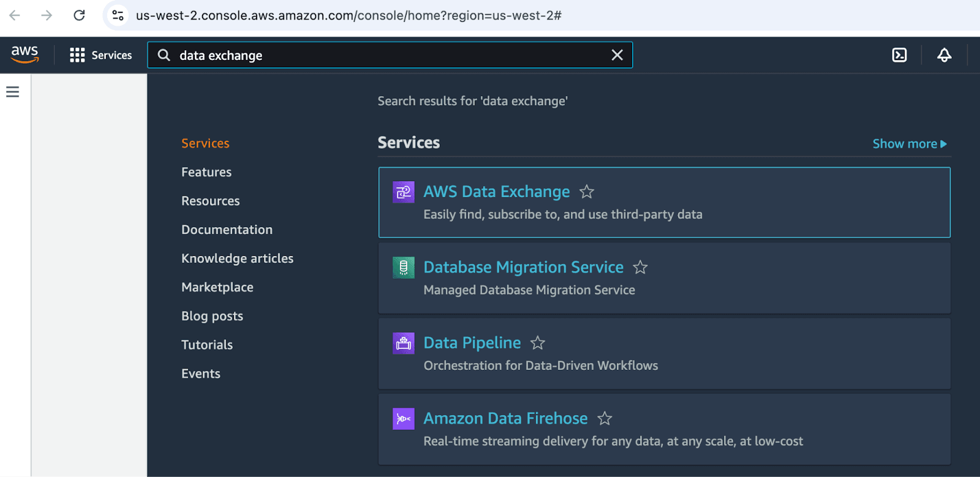Viewport: 980px width, 477px height.
Task: Open the CloudShell terminal icon
Action: pos(899,55)
